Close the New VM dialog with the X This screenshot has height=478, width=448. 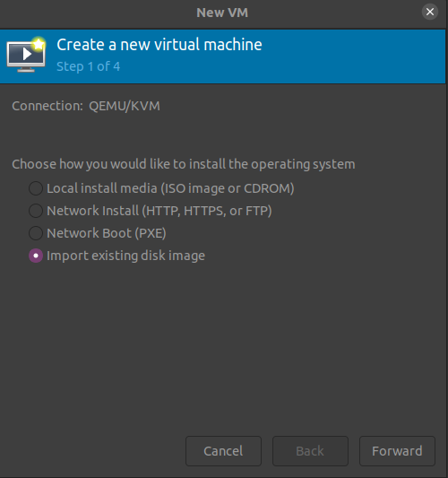click(430, 12)
